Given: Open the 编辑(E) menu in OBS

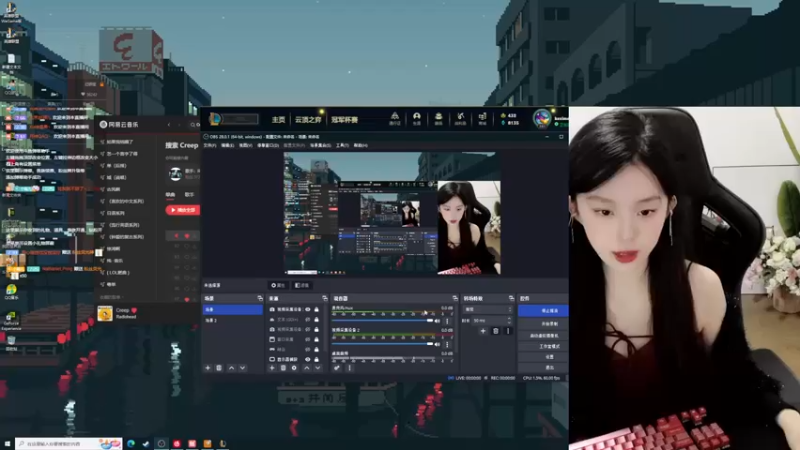Looking at the screenshot, I should pyautogui.click(x=228, y=145).
